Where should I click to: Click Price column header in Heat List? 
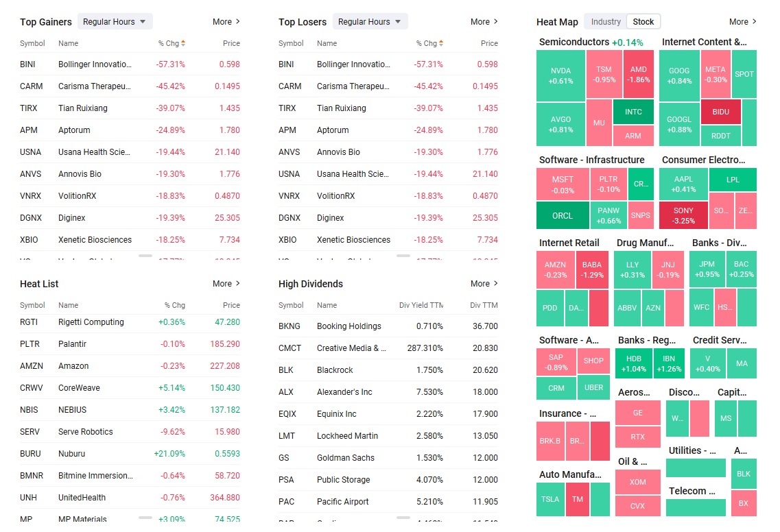pyautogui.click(x=231, y=305)
